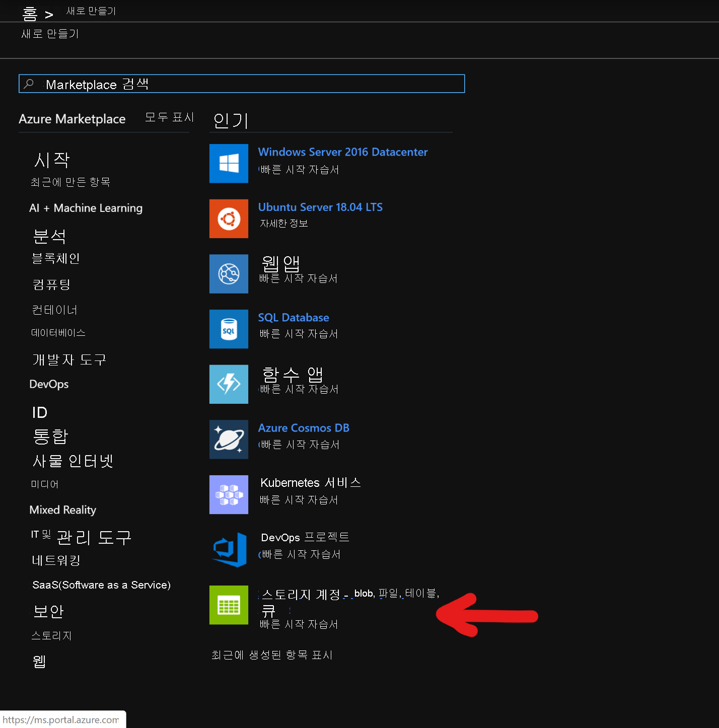Open quickstart tutorial under 스토리지 계정
Image resolution: width=719 pixels, height=728 pixels.
(x=299, y=624)
